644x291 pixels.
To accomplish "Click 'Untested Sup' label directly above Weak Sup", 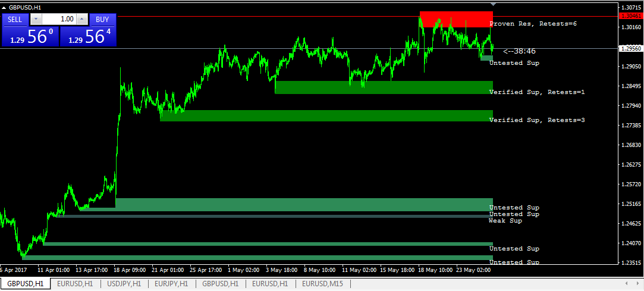I will (x=514, y=214).
